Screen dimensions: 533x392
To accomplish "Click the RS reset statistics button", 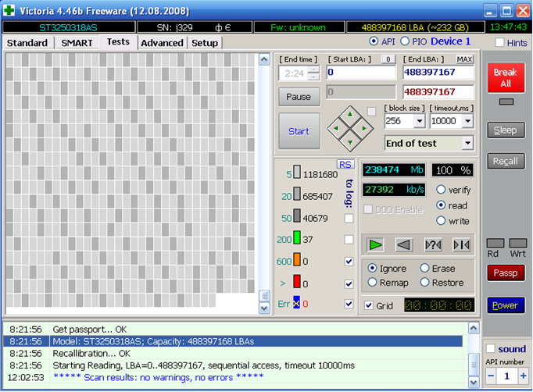I will click(345, 165).
